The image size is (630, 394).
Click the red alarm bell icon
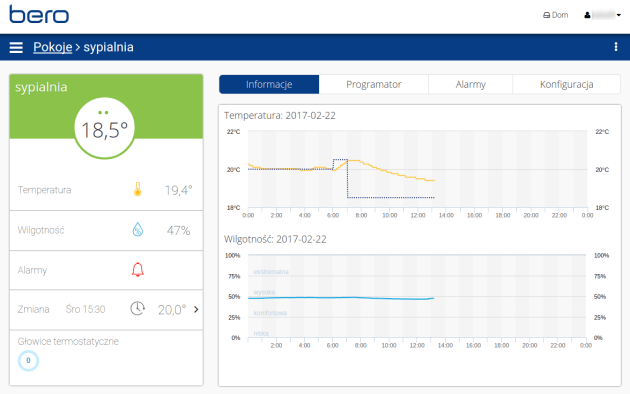click(137, 269)
